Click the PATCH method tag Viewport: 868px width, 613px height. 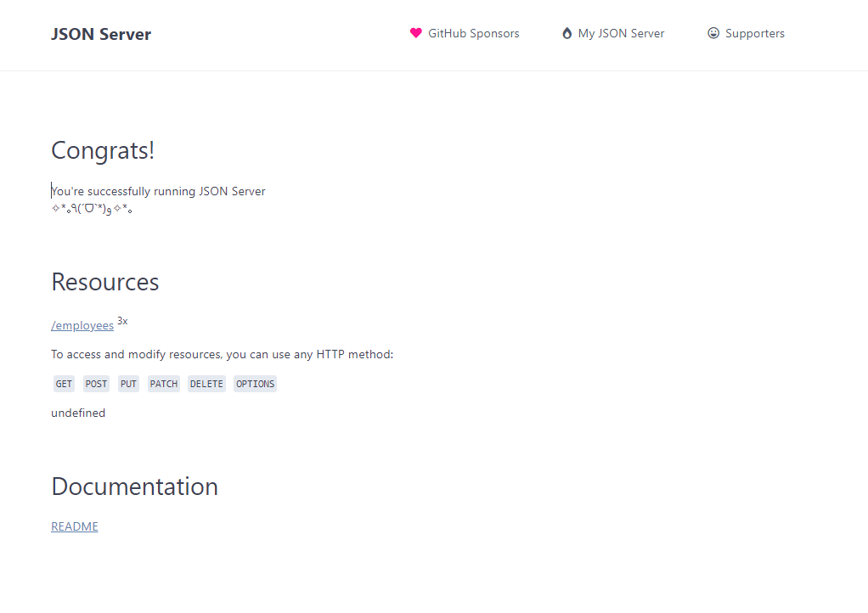coord(164,384)
